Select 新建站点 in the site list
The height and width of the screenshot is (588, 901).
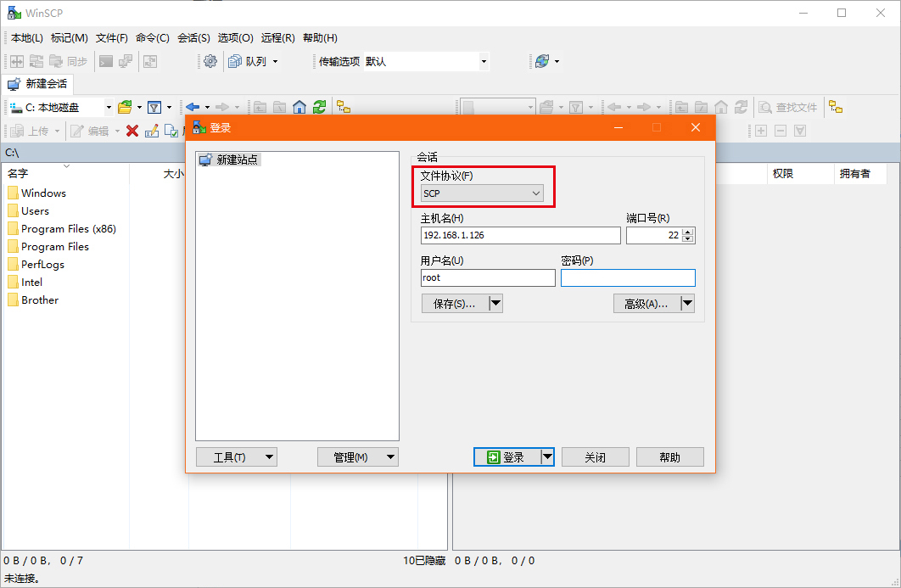(x=229, y=160)
